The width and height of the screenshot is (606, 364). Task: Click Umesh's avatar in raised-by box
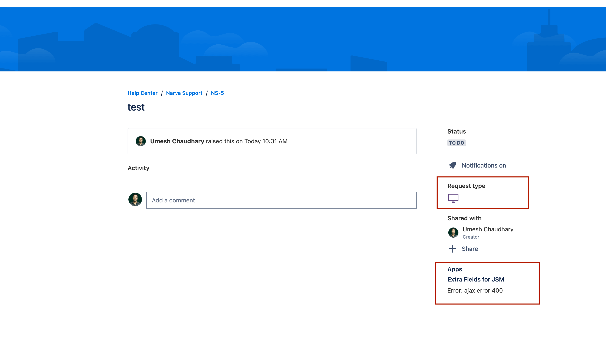click(x=141, y=141)
